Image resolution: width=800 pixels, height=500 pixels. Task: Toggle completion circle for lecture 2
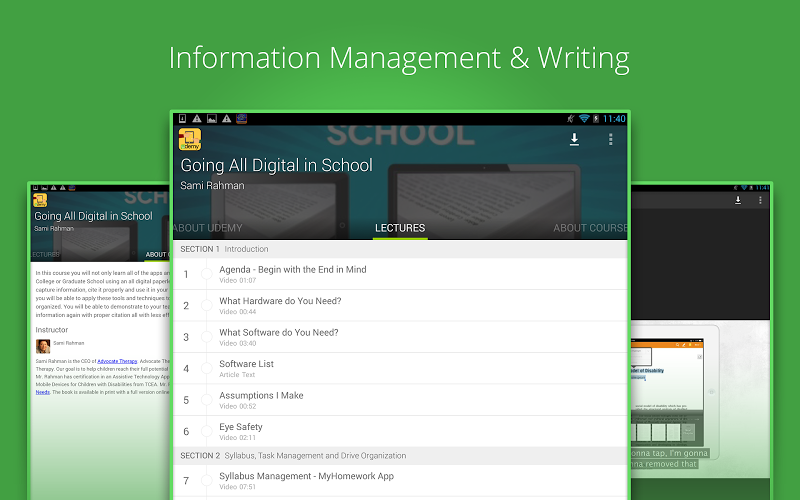tap(207, 306)
